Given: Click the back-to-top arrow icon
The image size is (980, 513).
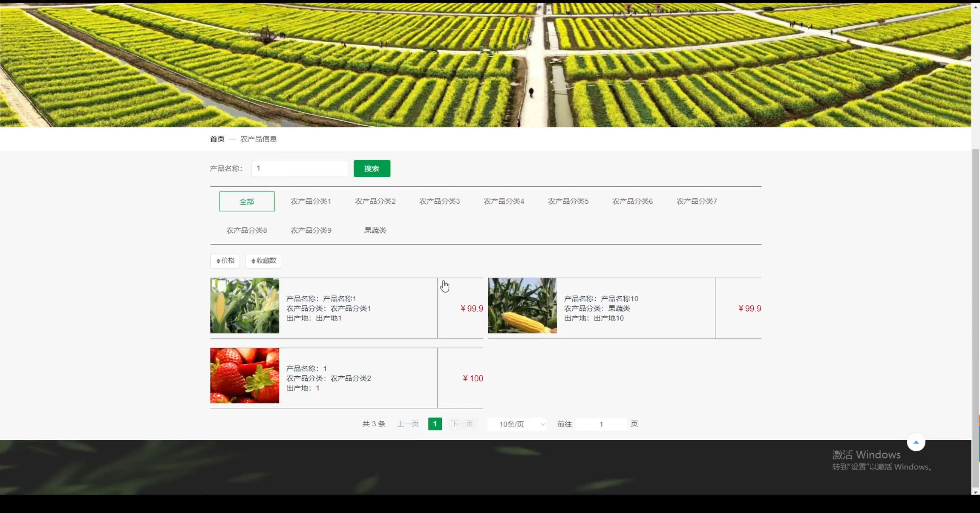Looking at the screenshot, I should tap(916, 443).
